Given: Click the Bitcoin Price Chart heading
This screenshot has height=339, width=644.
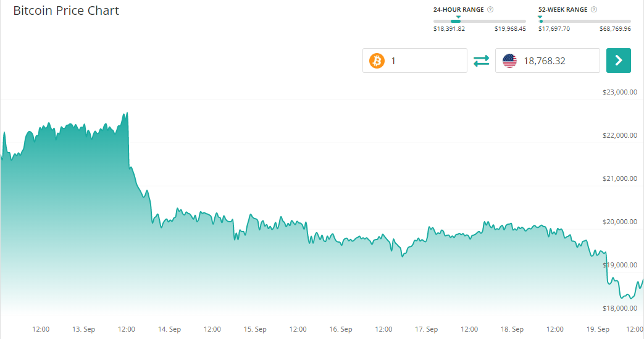Looking at the screenshot, I should [66, 11].
